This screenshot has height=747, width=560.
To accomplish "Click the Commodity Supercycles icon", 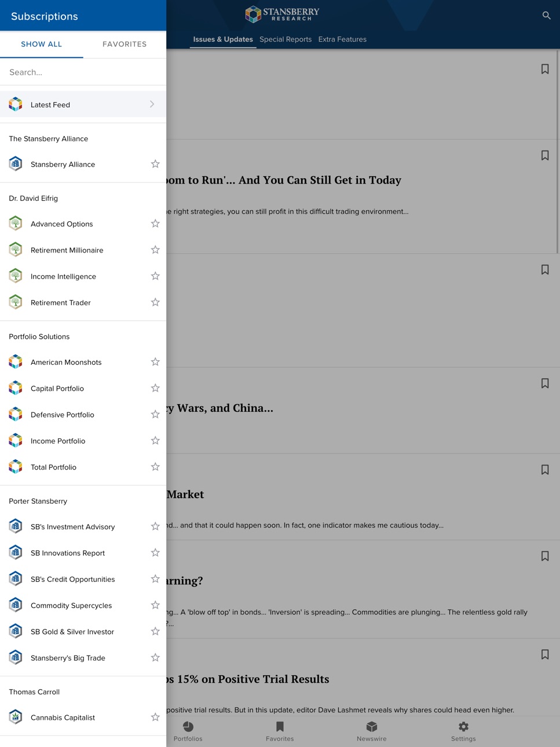I will pos(16,605).
